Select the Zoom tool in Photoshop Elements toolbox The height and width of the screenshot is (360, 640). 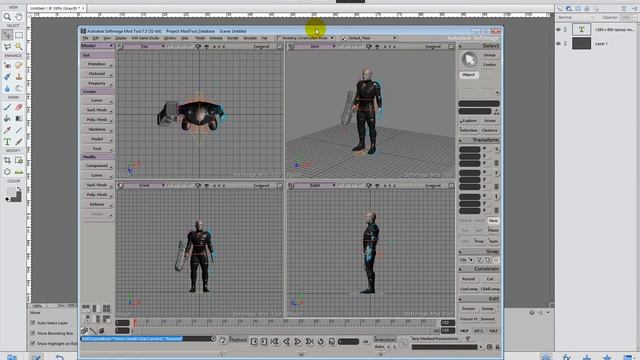pos(7,17)
